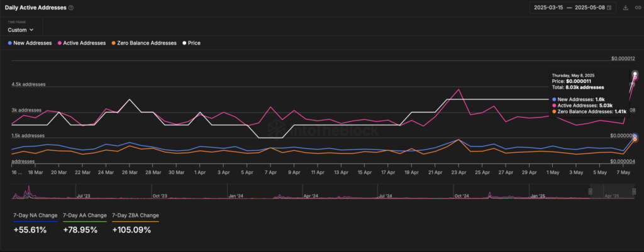Click the pink Active Addresses legend dot
644x252 pixels.
pos(60,43)
